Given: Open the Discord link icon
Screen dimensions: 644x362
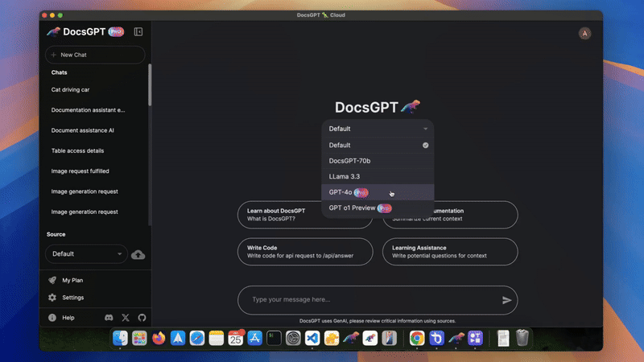Looking at the screenshot, I should [x=109, y=318].
